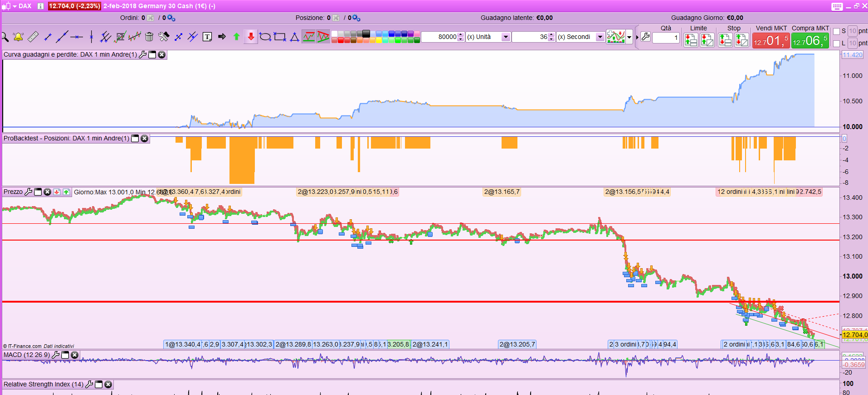Toggle the automatic channel/triangle pattern detection button
This screenshot has width=868, height=395.
coord(323,37)
